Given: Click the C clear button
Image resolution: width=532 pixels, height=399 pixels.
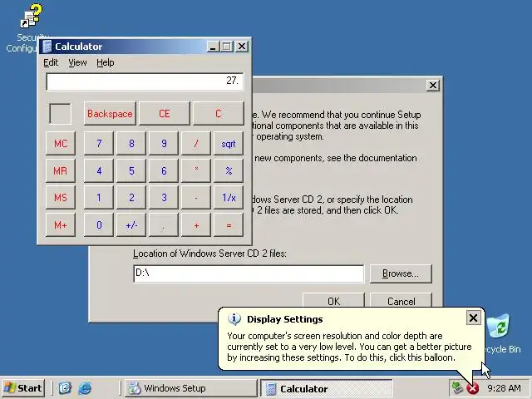Looking at the screenshot, I should click(219, 113).
